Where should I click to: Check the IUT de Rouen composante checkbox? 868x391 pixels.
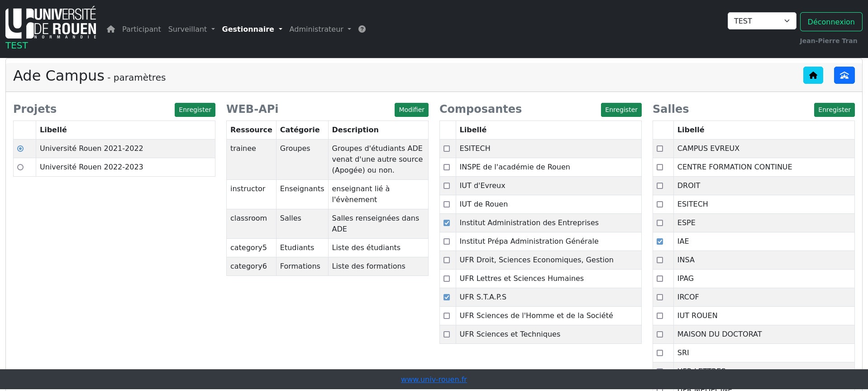447,204
